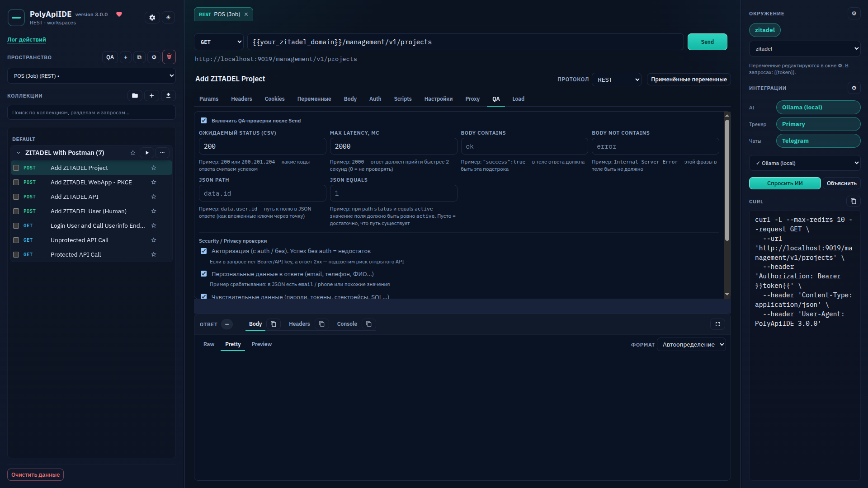Switch the response view to Raw
868x488 pixels.
pyautogui.click(x=208, y=344)
